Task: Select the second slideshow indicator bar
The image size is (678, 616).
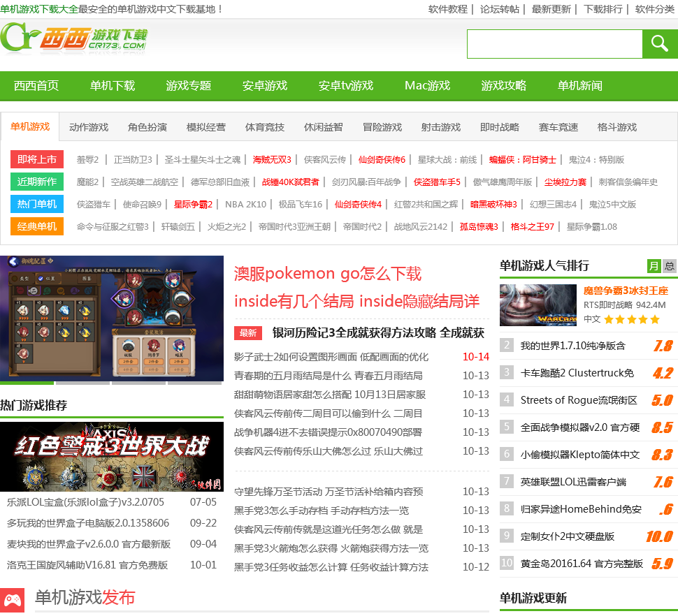Action: 82,383
